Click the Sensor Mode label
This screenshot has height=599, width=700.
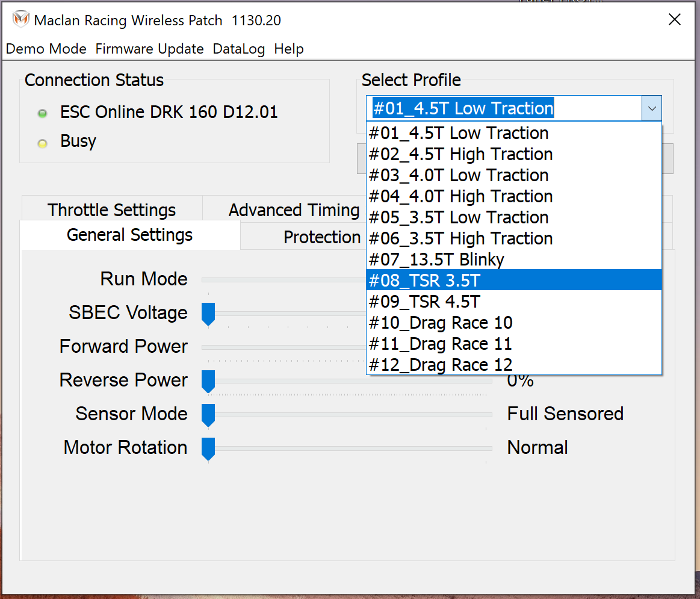[x=131, y=414]
